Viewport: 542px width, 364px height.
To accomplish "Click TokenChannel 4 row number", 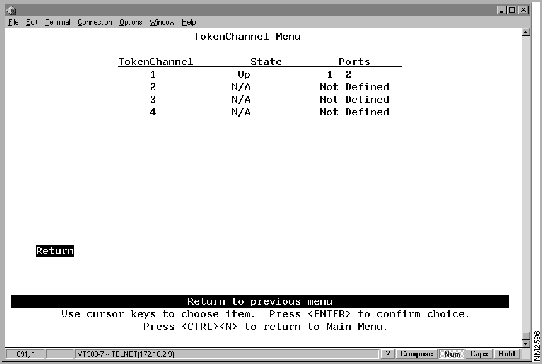I will coord(153,112).
